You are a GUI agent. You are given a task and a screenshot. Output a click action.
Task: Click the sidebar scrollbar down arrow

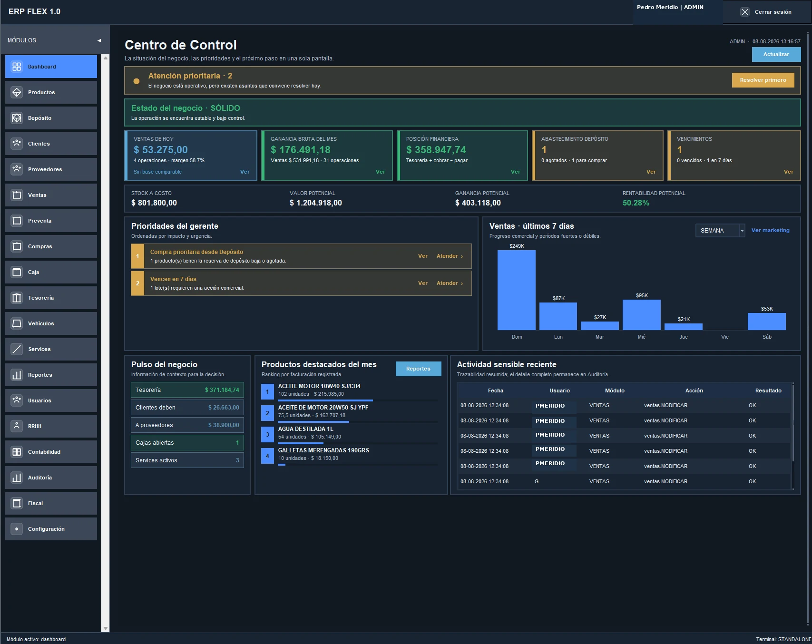coord(106,629)
